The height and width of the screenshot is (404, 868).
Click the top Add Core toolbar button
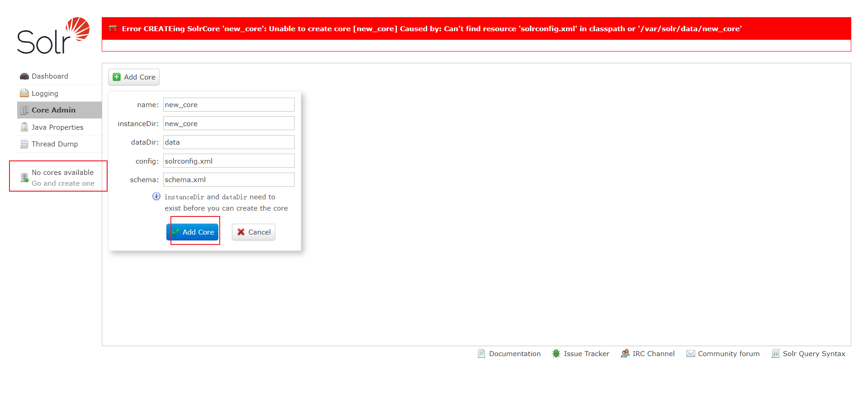(x=134, y=77)
